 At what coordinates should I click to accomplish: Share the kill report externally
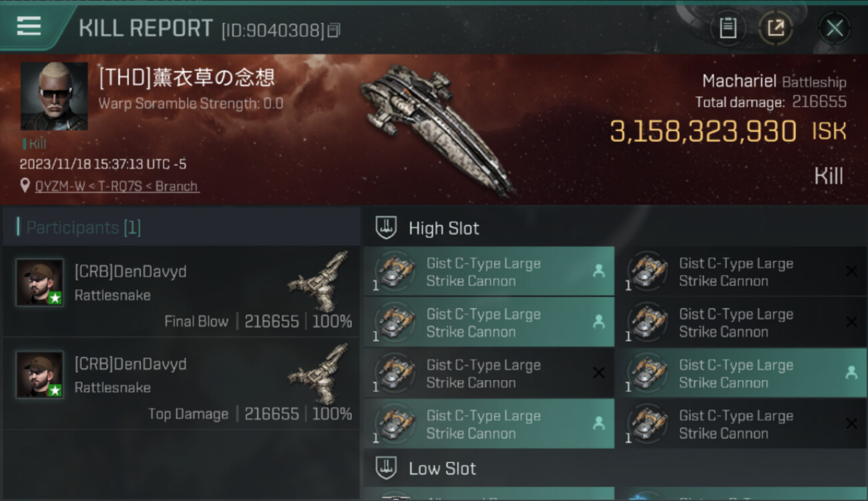[x=775, y=29]
